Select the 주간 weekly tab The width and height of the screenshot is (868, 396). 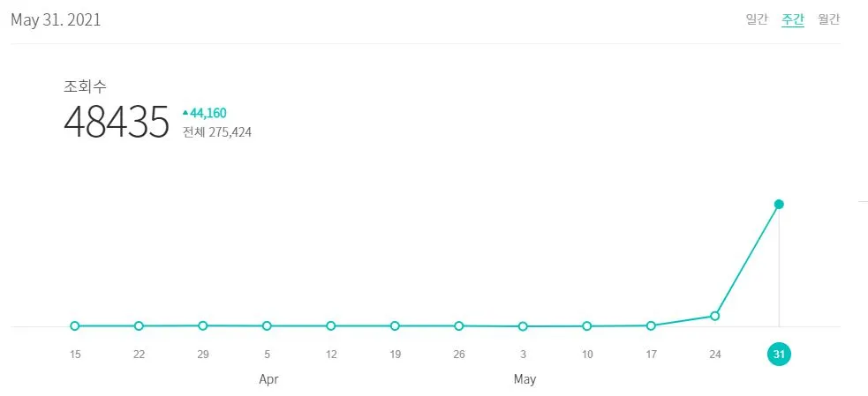pyautogui.click(x=793, y=19)
